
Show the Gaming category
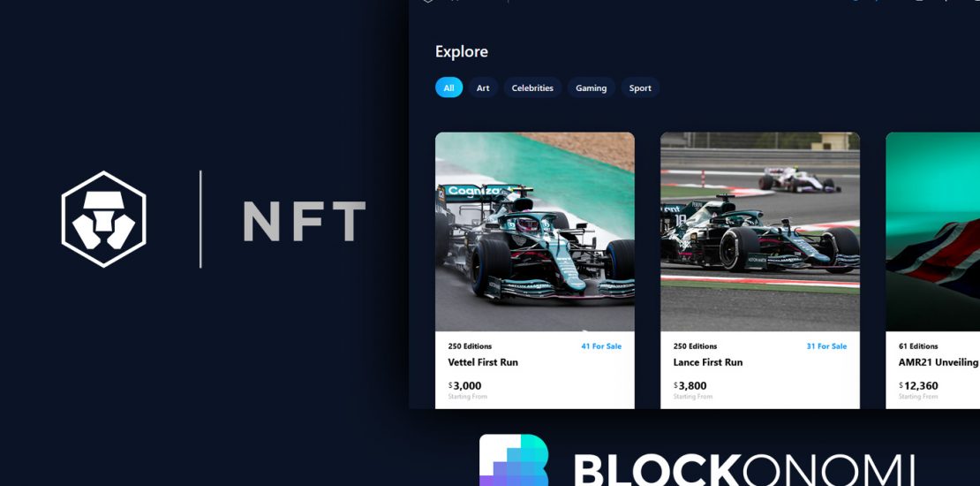[x=592, y=87]
